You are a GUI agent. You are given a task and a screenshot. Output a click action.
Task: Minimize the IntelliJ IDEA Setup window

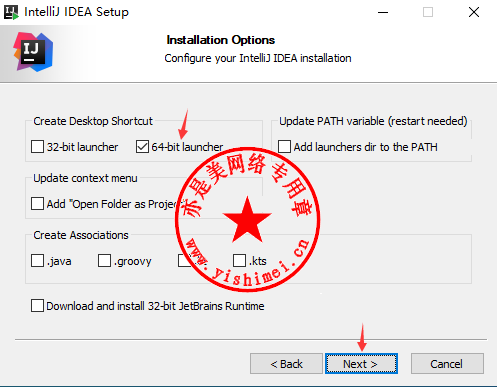point(383,12)
